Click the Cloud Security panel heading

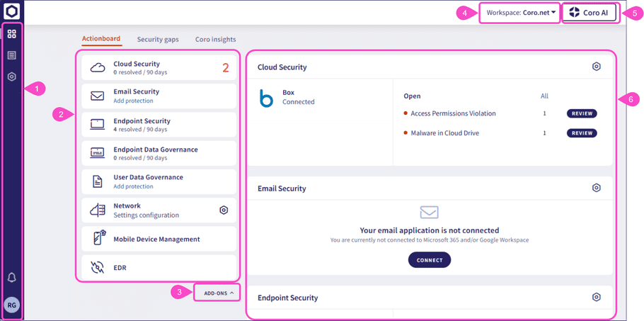(282, 67)
